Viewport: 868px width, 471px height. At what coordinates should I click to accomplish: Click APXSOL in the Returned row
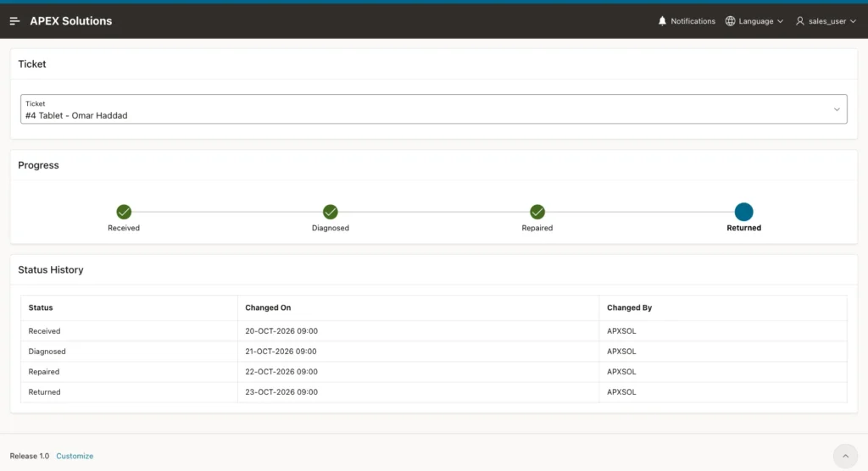click(x=621, y=392)
